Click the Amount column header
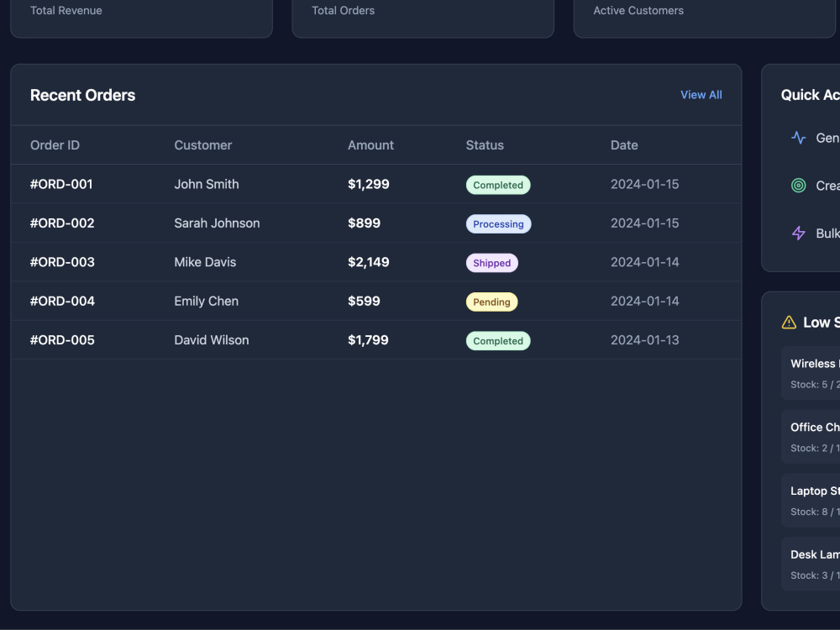The image size is (840, 630). pos(370,145)
